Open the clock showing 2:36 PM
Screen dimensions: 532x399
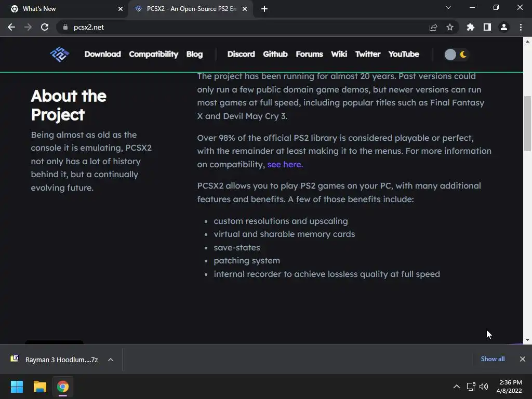click(509, 387)
